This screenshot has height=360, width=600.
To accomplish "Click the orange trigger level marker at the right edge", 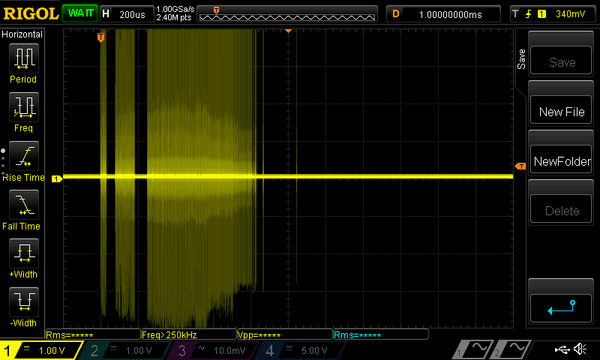I will coord(520,166).
